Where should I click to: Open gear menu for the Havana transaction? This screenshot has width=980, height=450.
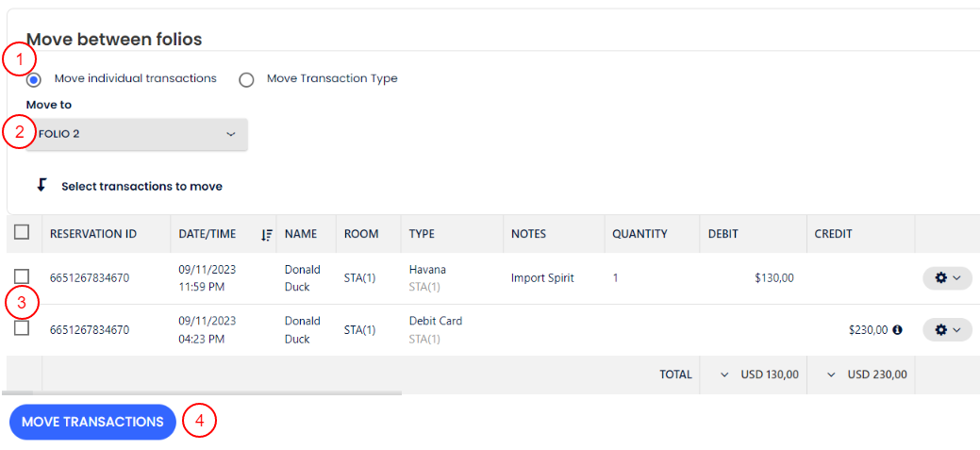click(946, 278)
